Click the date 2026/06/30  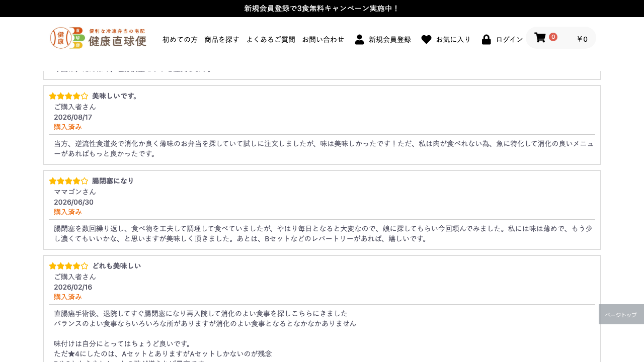pyautogui.click(x=73, y=202)
